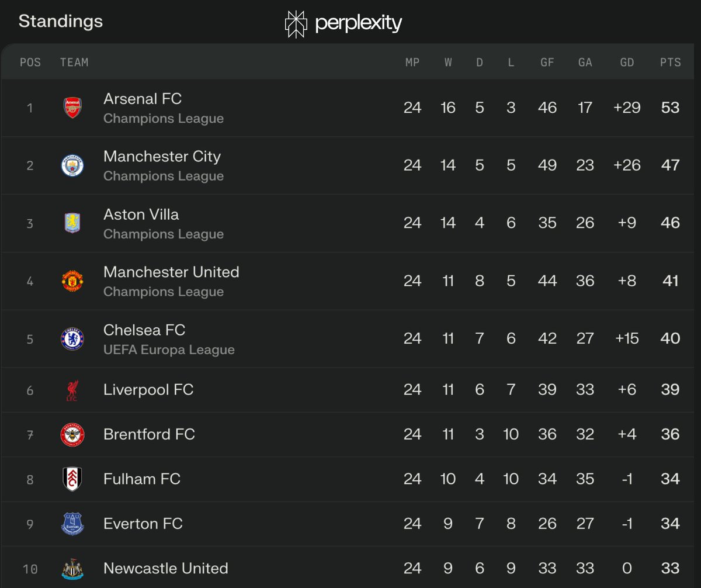Open the Newcastle United team name link
The height and width of the screenshot is (588, 701).
pyautogui.click(x=166, y=568)
